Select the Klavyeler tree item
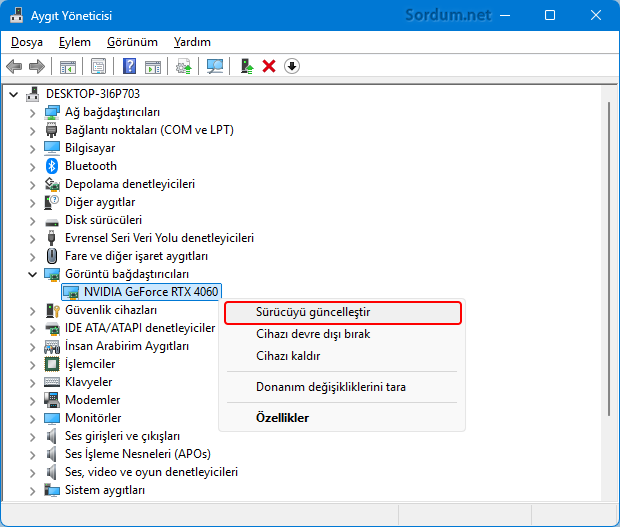Screen dimensions: 620x527 [x=88, y=382]
